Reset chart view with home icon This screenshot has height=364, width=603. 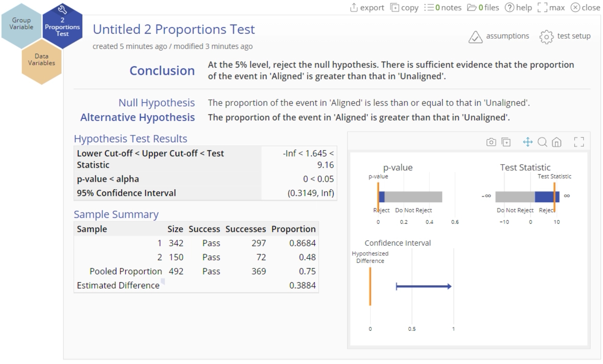click(557, 142)
